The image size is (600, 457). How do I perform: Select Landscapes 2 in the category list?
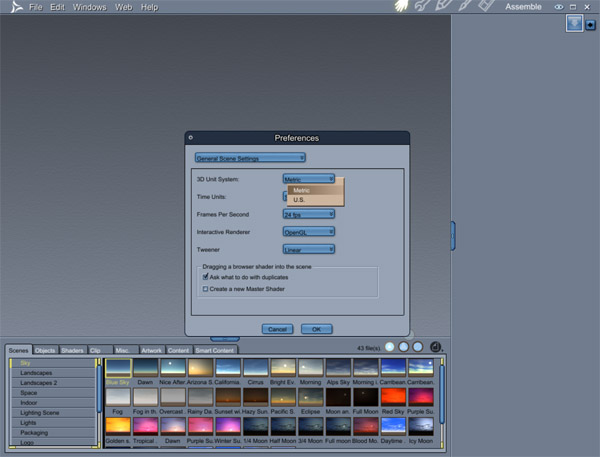[x=53, y=383]
